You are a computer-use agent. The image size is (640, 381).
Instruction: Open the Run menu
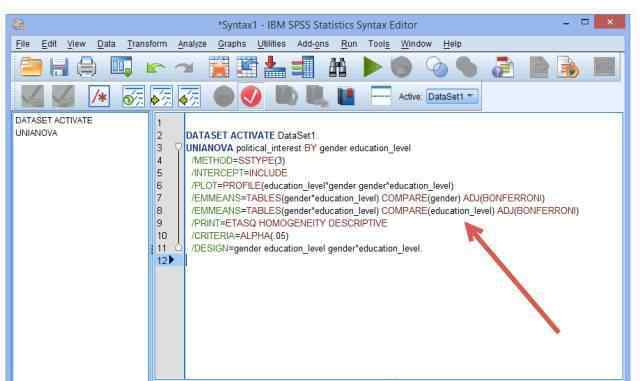tap(349, 44)
